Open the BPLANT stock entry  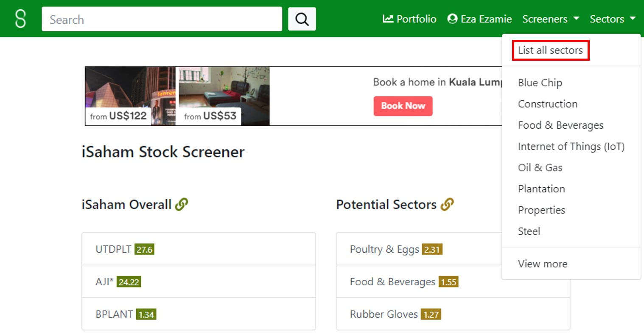(114, 314)
